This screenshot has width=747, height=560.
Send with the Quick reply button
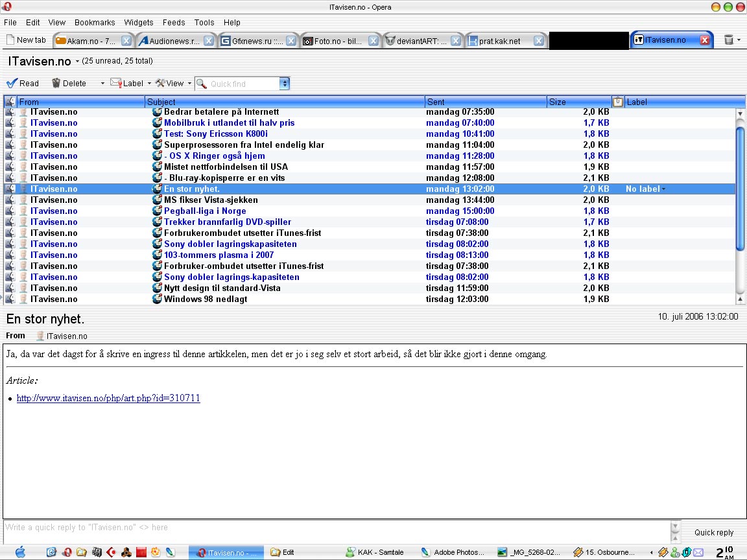[713, 532]
